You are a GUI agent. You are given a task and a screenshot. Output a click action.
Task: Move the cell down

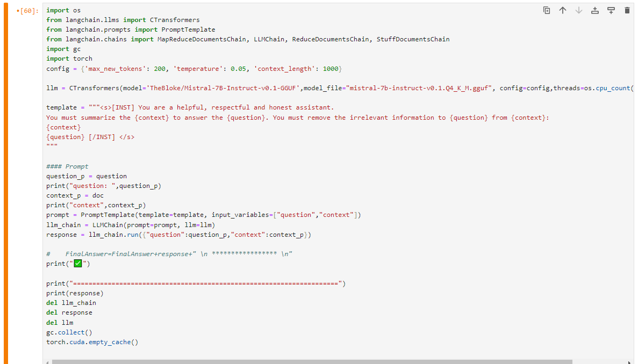click(x=579, y=10)
